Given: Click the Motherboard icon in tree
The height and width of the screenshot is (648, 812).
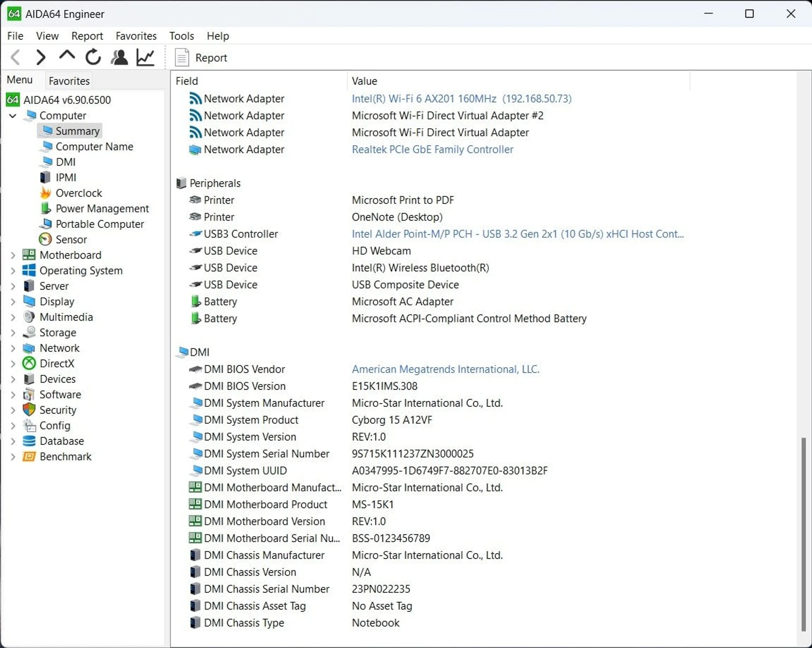Looking at the screenshot, I should coord(29,255).
